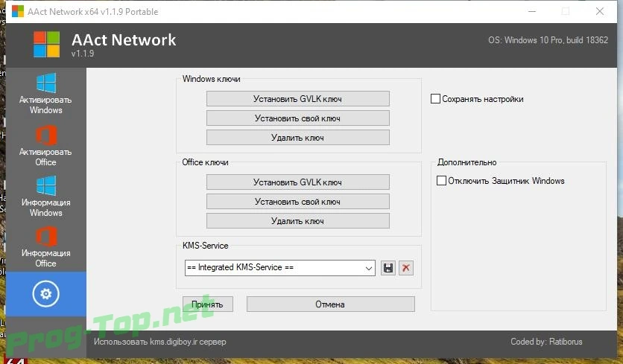The image size is (623, 364).
Task: Click Установить GVLK ключ under Windows ключи
Action: click(297, 99)
